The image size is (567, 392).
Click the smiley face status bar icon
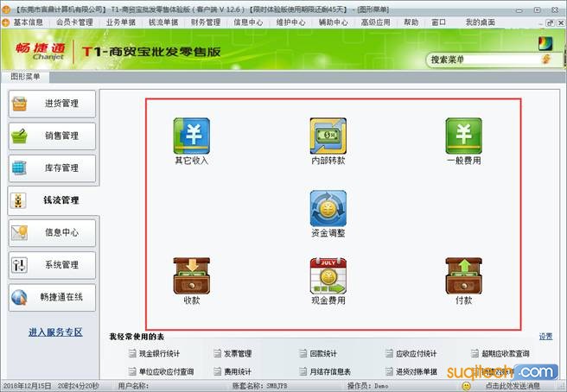click(x=467, y=386)
